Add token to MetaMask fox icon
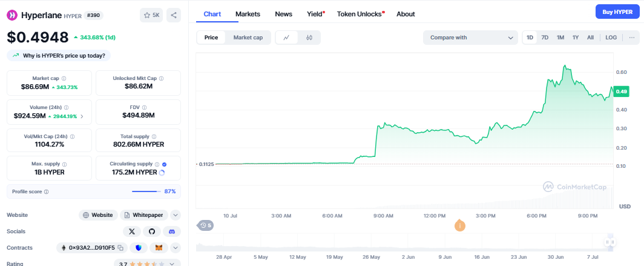 click(x=159, y=247)
